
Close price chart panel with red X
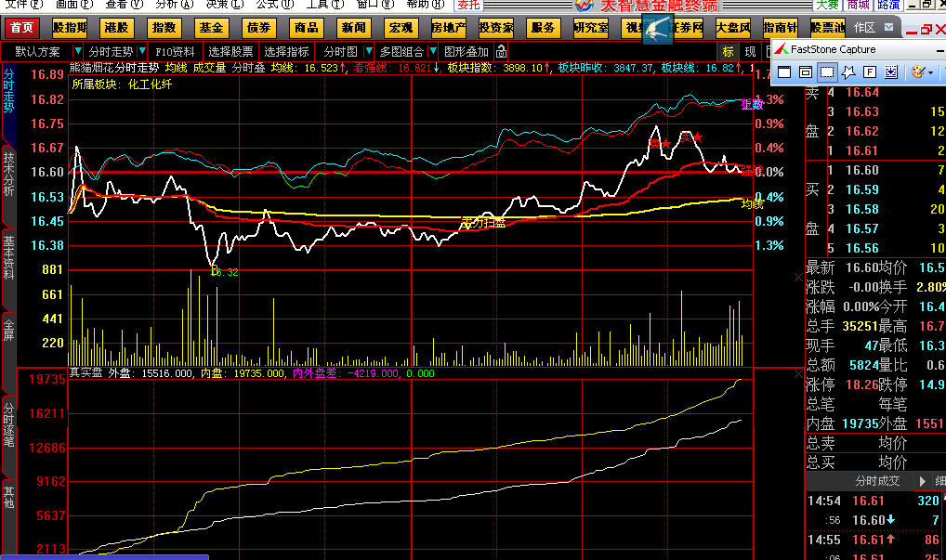798,278
